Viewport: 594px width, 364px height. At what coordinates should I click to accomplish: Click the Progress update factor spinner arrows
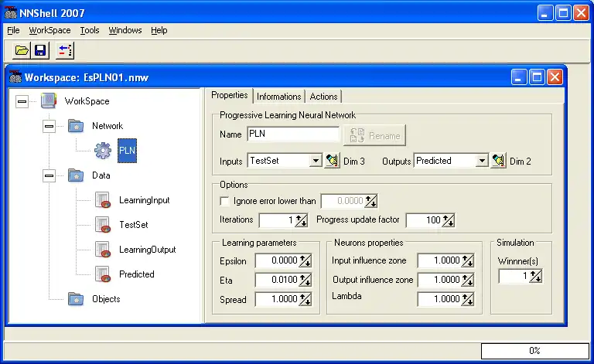pyautogui.click(x=449, y=220)
